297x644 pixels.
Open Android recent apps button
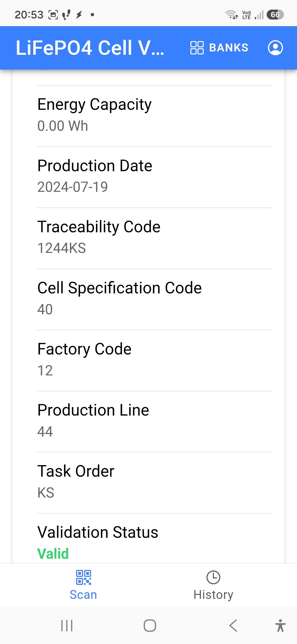point(67,626)
